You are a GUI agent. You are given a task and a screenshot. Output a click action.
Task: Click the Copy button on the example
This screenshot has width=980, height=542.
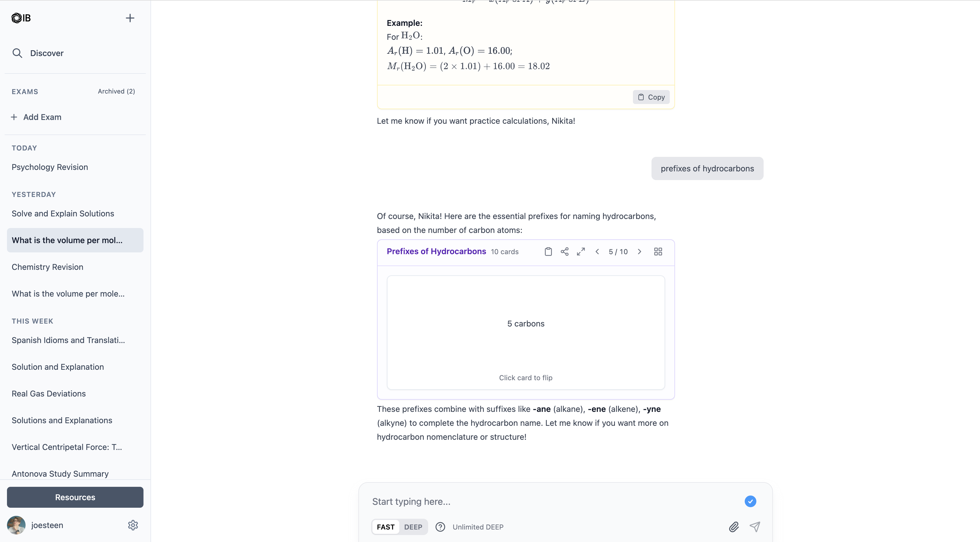pyautogui.click(x=651, y=97)
